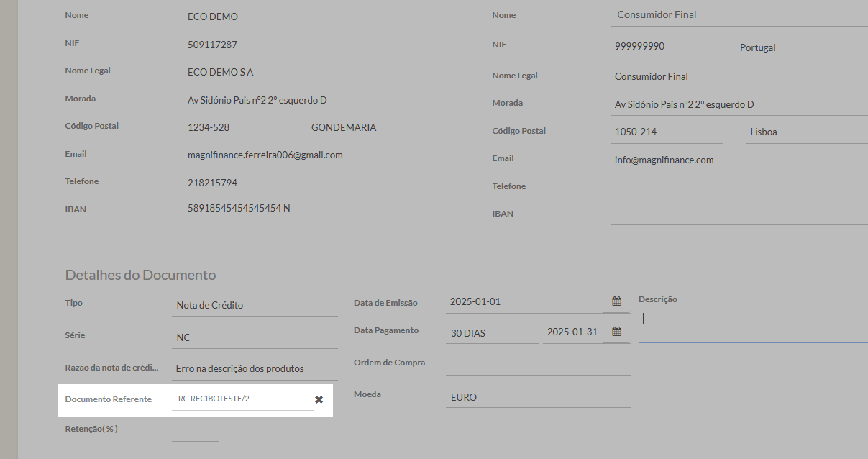Expand the Série selector showing NC
The width and height of the screenshot is (868, 459).
tap(255, 337)
